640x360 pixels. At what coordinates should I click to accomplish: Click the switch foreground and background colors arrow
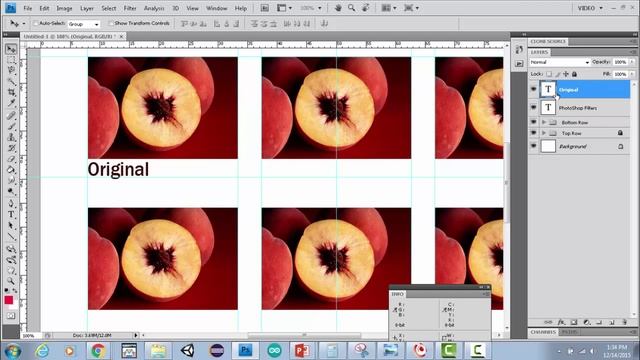[16, 290]
